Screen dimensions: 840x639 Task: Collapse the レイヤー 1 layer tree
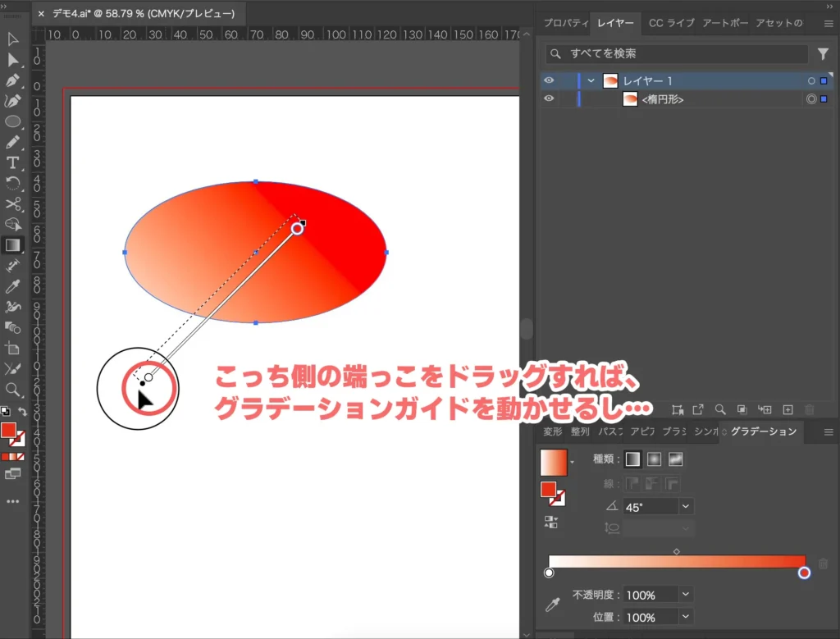pyautogui.click(x=591, y=80)
